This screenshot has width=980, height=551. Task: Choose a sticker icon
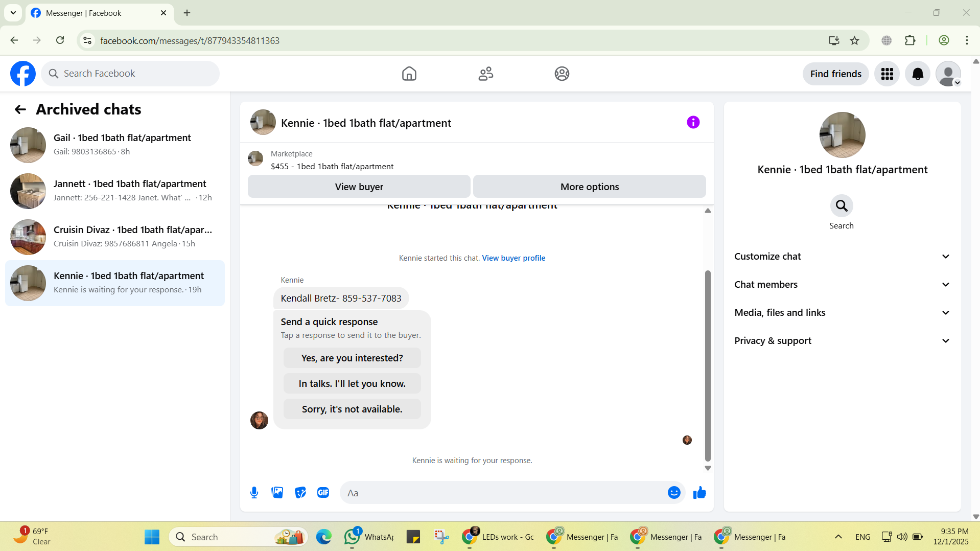[x=300, y=492]
